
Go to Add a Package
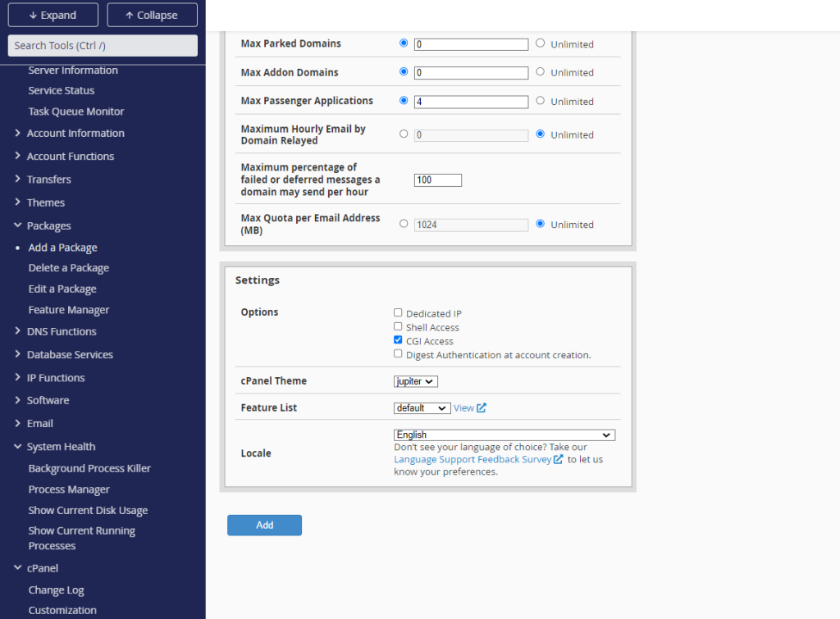pos(62,248)
